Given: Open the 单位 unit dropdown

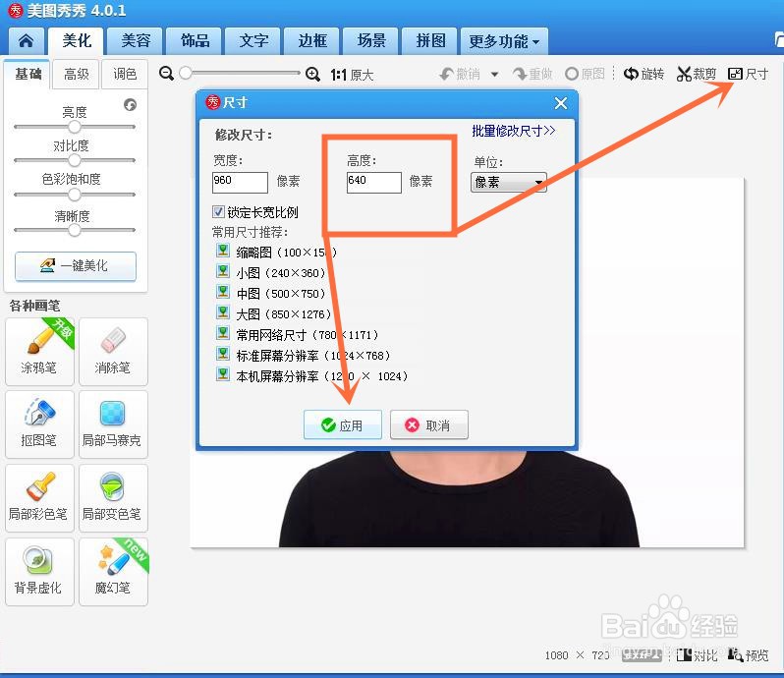Looking at the screenshot, I should pos(509,182).
